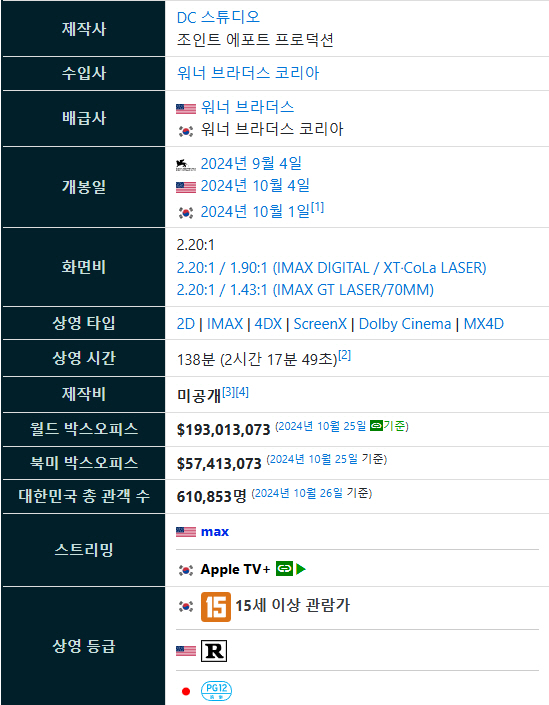Open the DC 스튜디오 link
Image resolution: width=549 pixels, height=705 pixels.
219,17
